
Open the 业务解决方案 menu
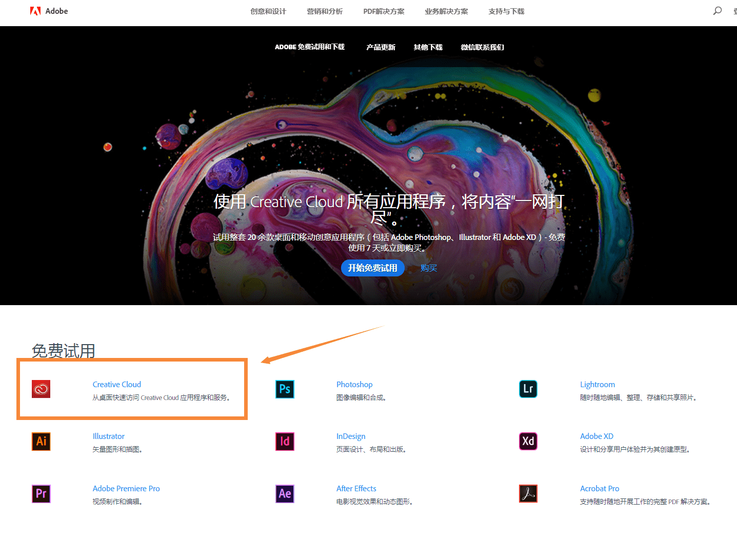446,11
